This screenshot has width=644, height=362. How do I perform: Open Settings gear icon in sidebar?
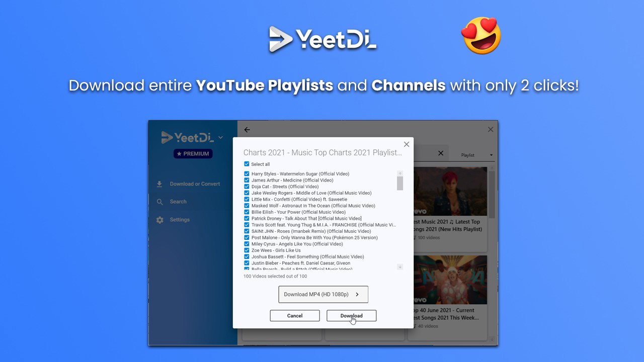pyautogui.click(x=159, y=220)
